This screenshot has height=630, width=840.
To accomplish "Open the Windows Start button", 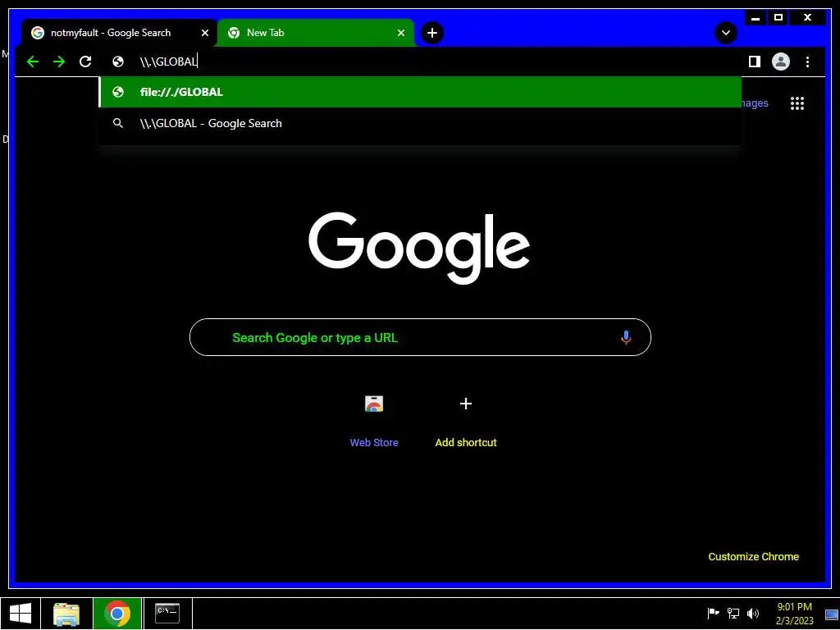I will 21,614.
